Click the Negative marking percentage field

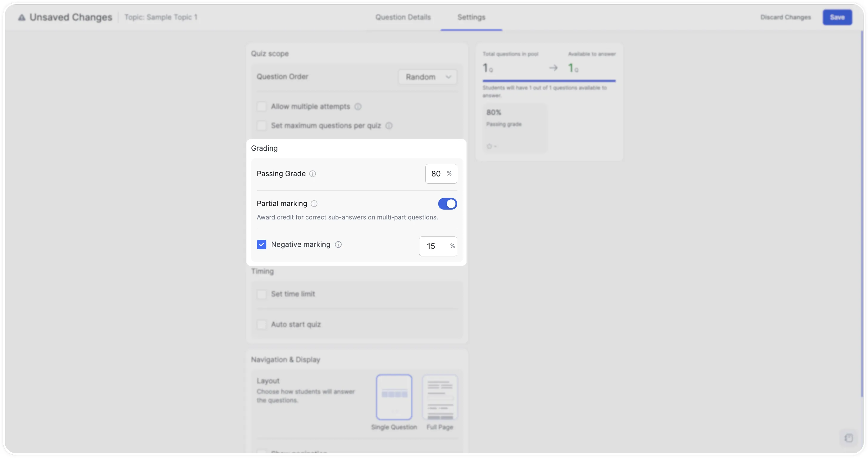pos(438,246)
